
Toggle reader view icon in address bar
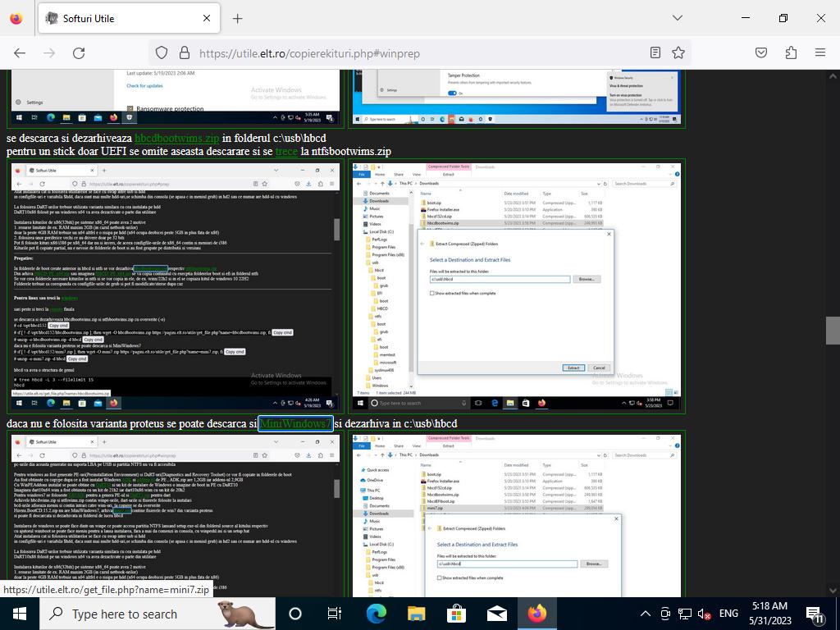tap(655, 53)
